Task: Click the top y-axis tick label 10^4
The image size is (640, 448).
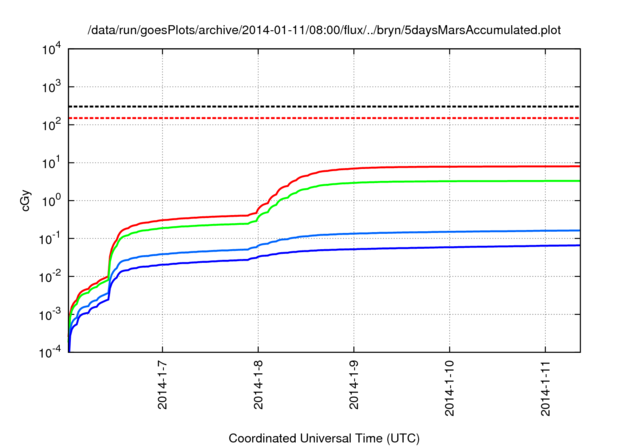Action: click(x=52, y=49)
